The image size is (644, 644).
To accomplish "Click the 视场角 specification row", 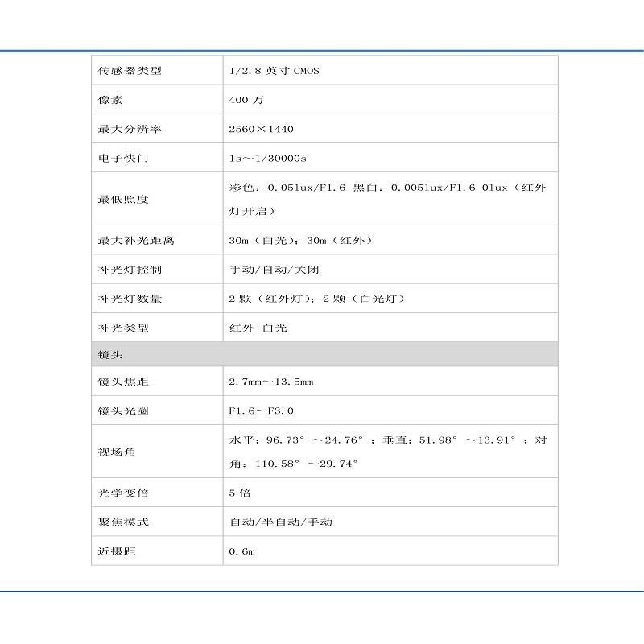I will pyautogui.click(x=110, y=451).
